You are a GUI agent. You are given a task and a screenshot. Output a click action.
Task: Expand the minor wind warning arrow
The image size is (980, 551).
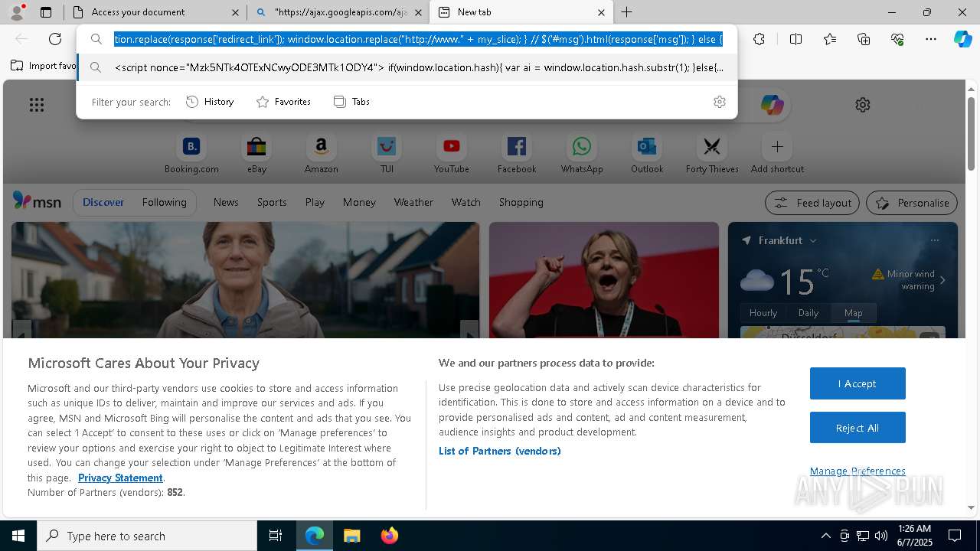[x=942, y=280]
